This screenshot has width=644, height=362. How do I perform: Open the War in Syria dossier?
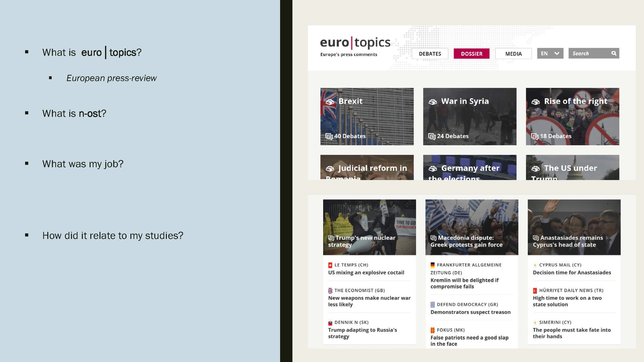[469, 116]
